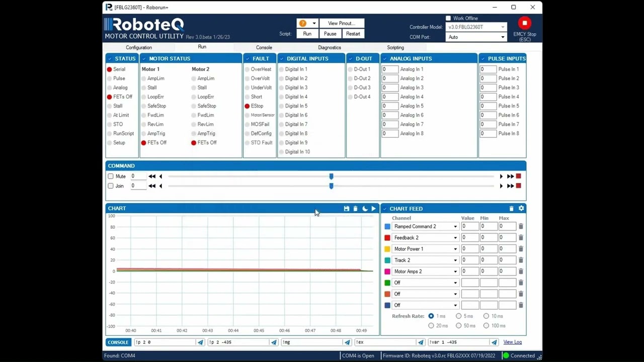Viewport: 644px width, 362px height.
Task: Click the script Run button
Action: pos(307,34)
